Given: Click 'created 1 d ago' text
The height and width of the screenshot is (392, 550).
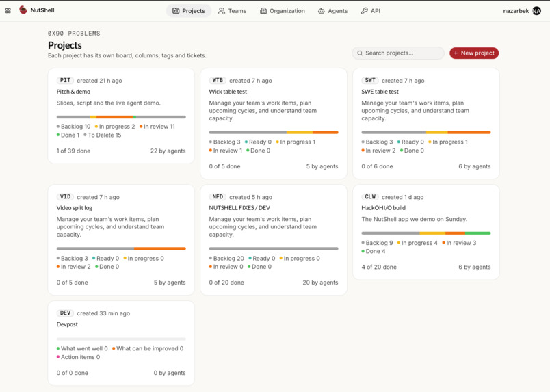Looking at the screenshot, I should 403,197.
